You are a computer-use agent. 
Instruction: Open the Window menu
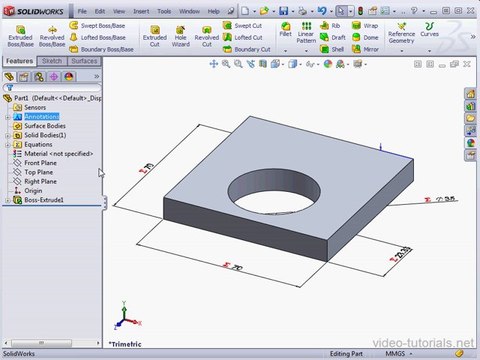click(189, 11)
